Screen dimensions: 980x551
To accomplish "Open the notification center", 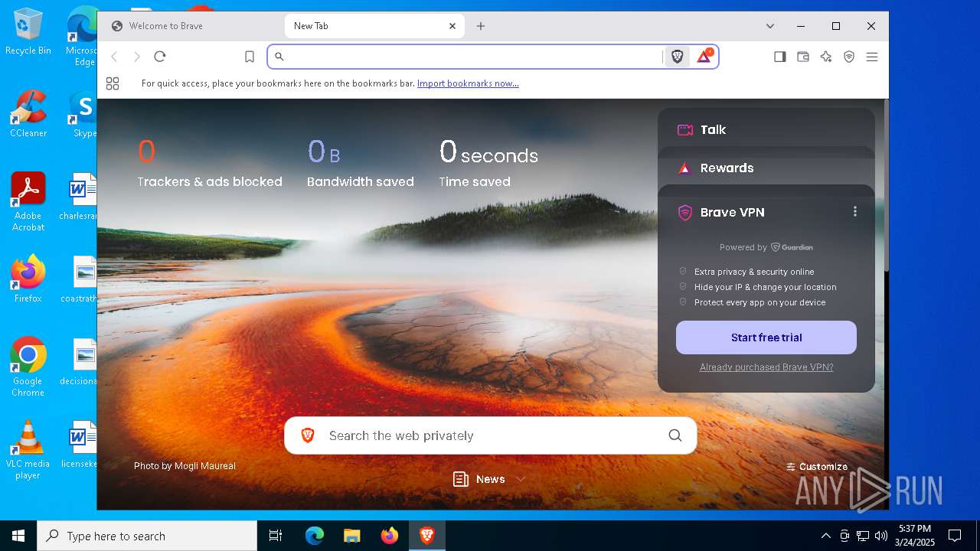I will coord(955,536).
